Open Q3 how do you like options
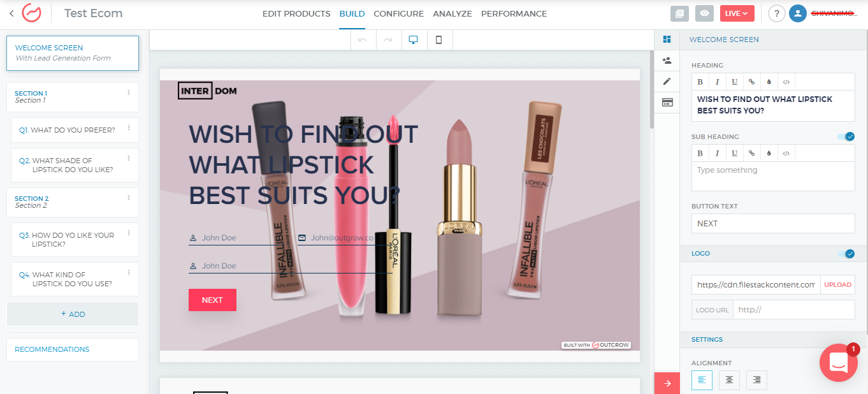 coord(129,233)
